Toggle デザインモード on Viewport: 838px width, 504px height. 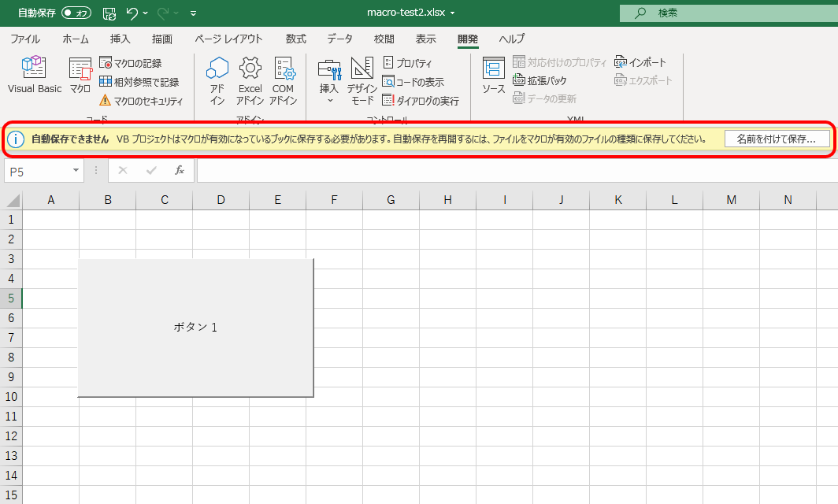coord(362,79)
